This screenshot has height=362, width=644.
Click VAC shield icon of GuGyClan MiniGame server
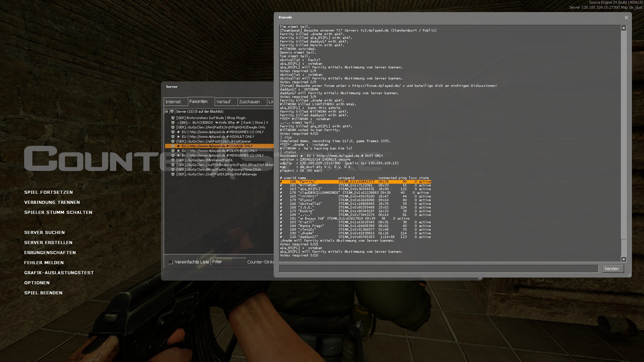pyautogui.click(x=173, y=160)
